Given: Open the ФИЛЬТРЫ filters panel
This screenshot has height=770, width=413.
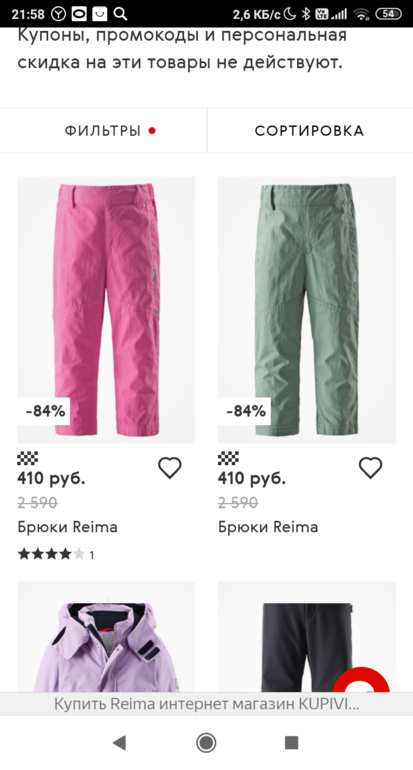Looking at the screenshot, I should point(103,131).
